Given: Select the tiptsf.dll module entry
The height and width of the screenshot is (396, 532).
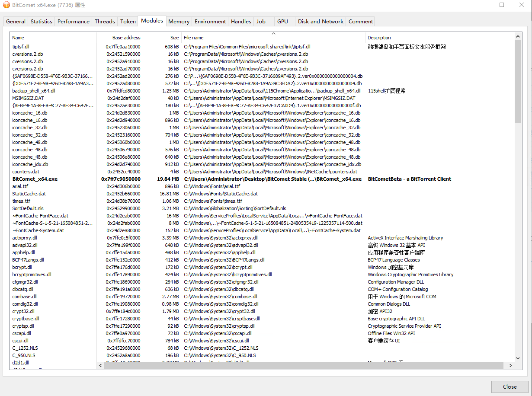Looking at the screenshot, I should coord(21,47).
